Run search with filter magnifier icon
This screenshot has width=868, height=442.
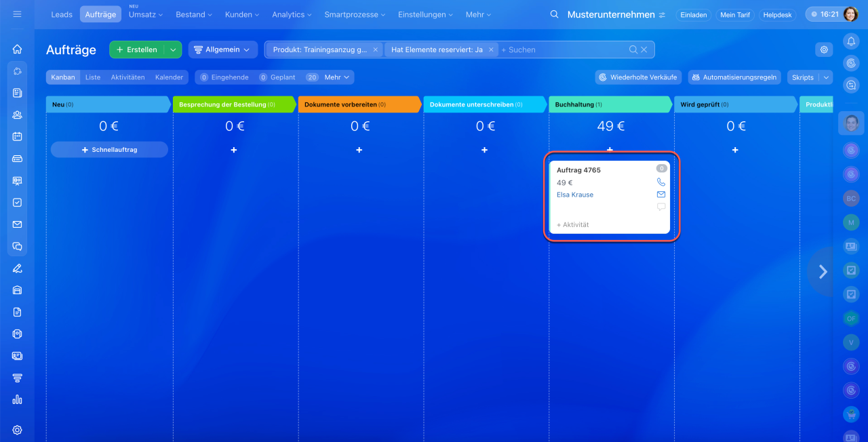[x=633, y=49]
